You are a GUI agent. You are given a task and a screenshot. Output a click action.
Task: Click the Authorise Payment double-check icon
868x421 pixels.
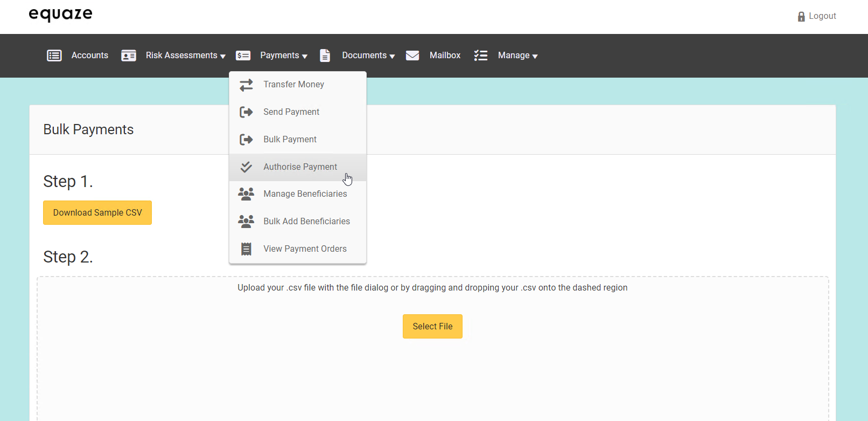[246, 167]
